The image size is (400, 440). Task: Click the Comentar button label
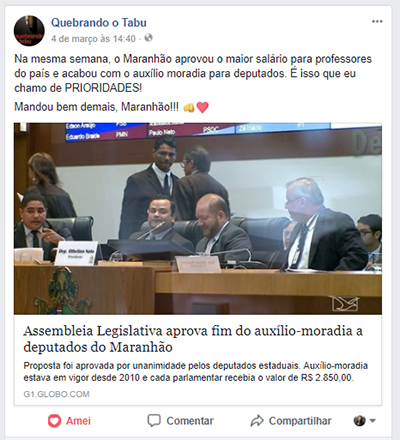pos(190,421)
